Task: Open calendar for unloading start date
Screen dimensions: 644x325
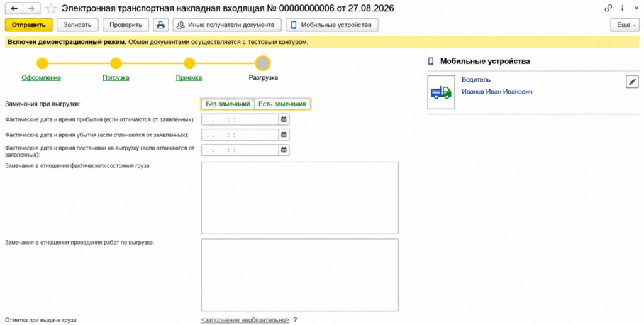Action: pyautogui.click(x=284, y=150)
